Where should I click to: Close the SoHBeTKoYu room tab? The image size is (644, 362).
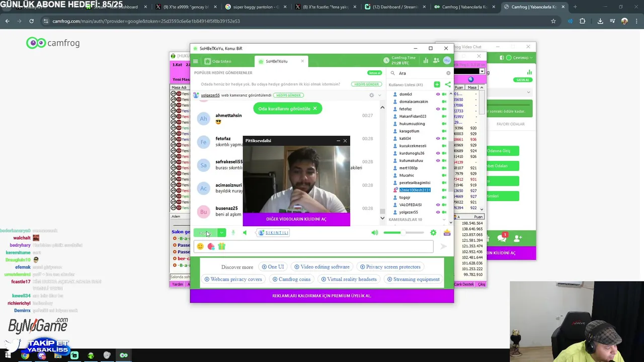pos(302,61)
